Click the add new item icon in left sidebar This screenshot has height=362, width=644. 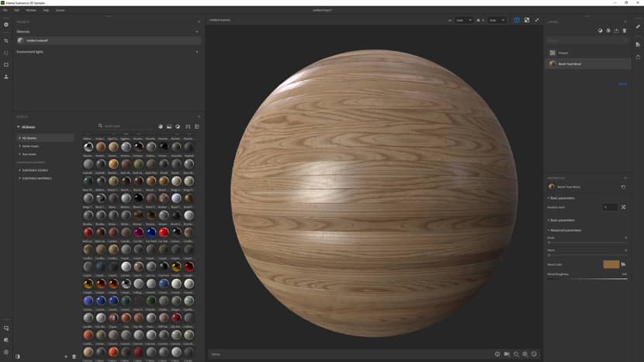click(x=6, y=25)
